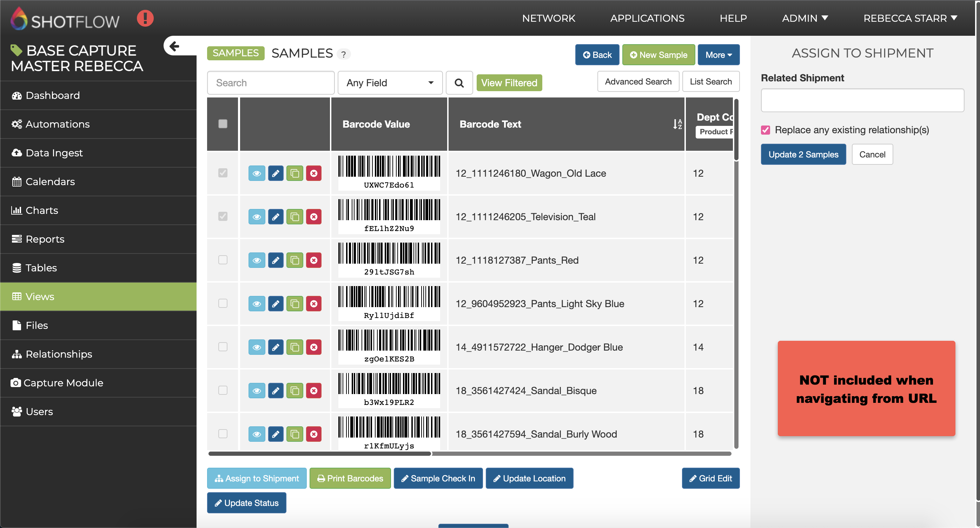980x528 pixels.
Task: Toggle Replace any existing relationship(s) checkbox
Action: pos(766,130)
